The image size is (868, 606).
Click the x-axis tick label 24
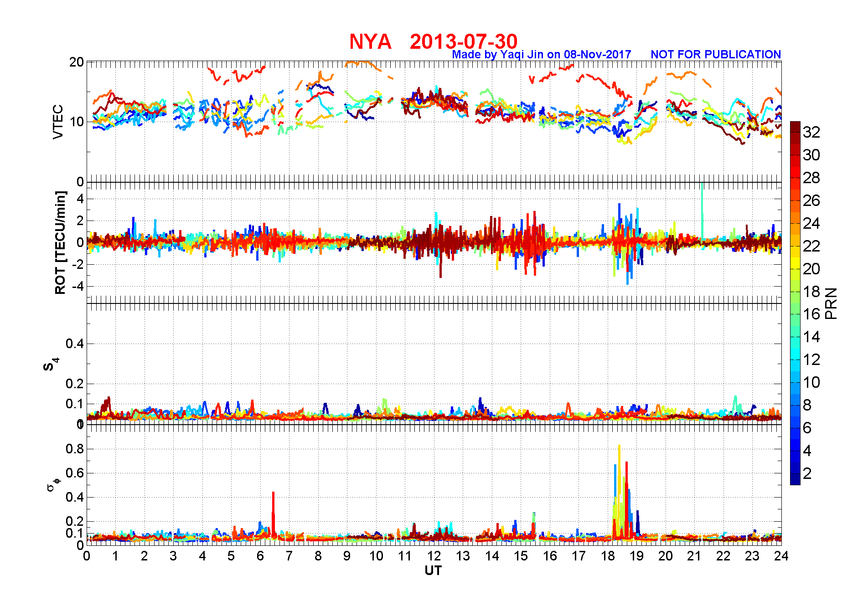coord(781,556)
